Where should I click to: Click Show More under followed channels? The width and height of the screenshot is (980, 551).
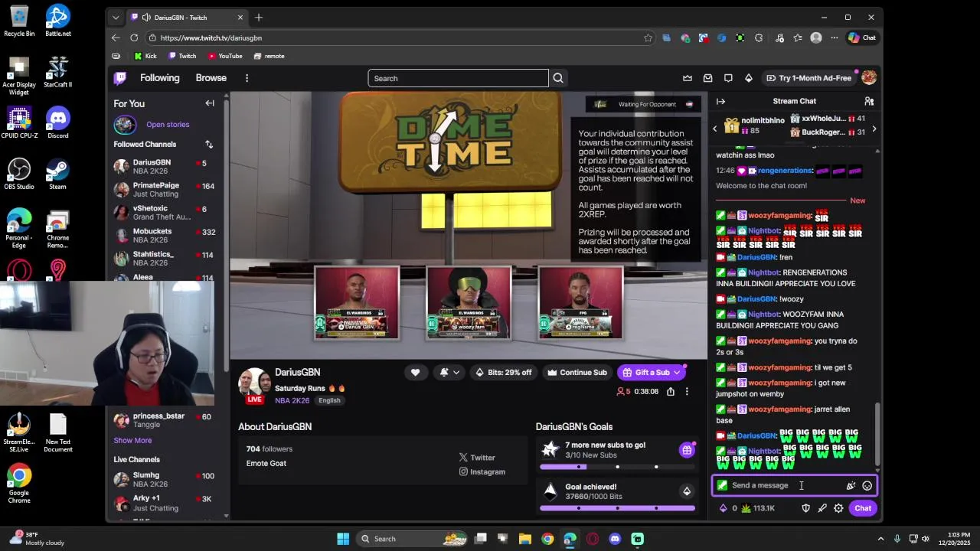pos(132,440)
